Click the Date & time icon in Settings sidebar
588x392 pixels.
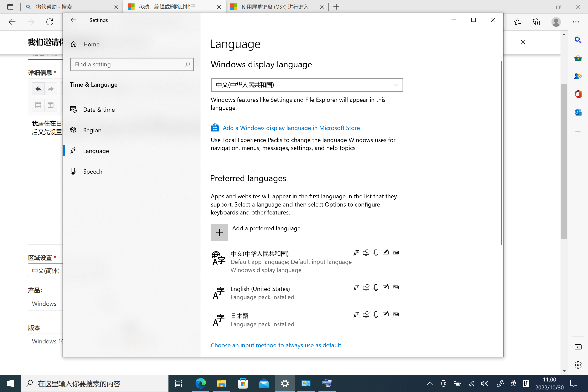pyautogui.click(x=73, y=109)
